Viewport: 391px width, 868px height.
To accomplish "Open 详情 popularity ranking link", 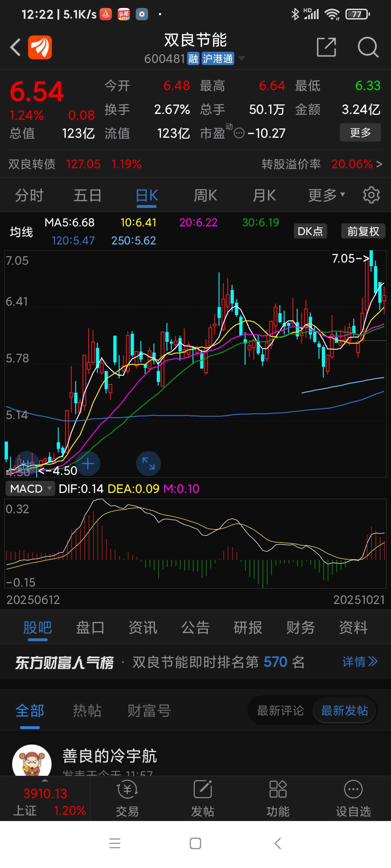I will pos(360,662).
